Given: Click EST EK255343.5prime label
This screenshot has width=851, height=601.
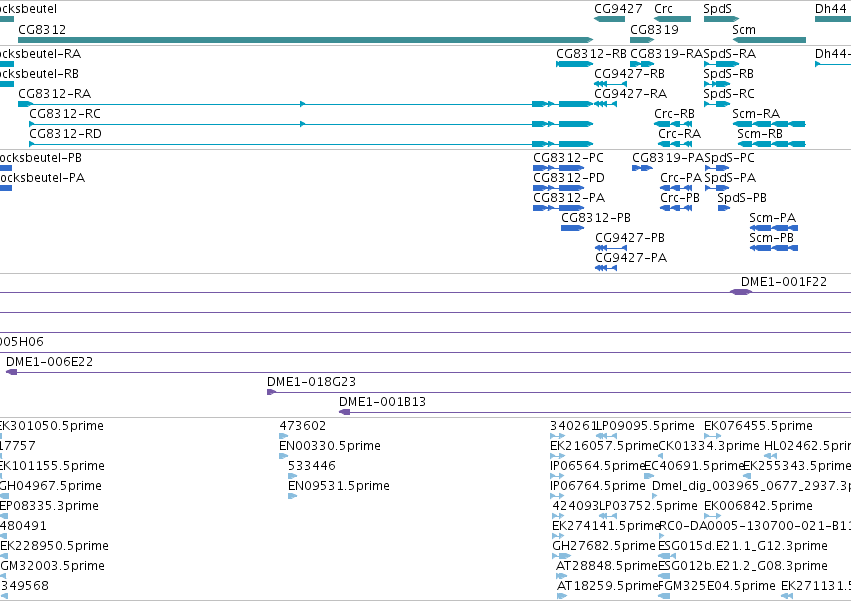Looking at the screenshot, I should pyautogui.click(x=797, y=466).
